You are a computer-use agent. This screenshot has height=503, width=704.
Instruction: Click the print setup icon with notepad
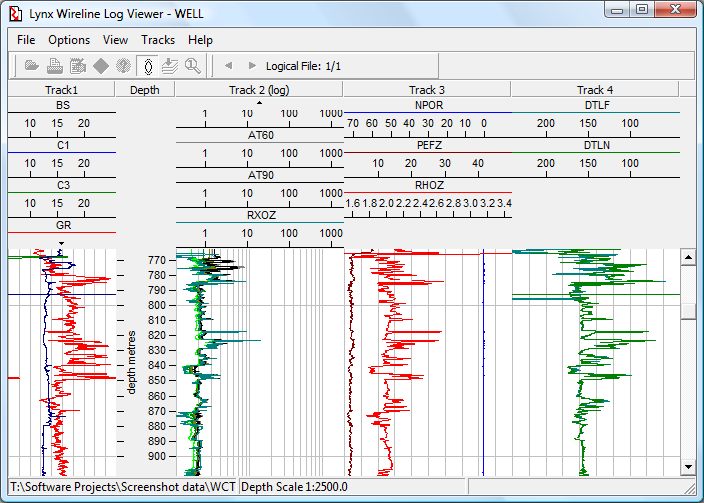[x=78, y=66]
